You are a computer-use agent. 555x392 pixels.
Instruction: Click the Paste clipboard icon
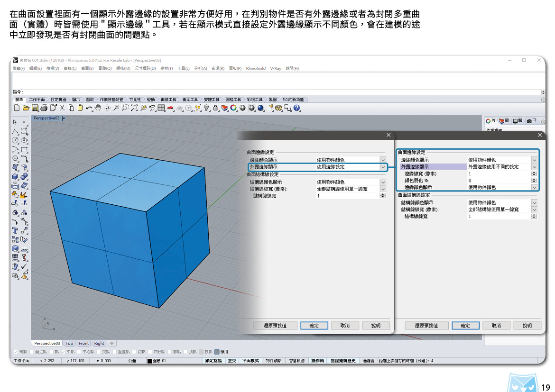[80, 108]
